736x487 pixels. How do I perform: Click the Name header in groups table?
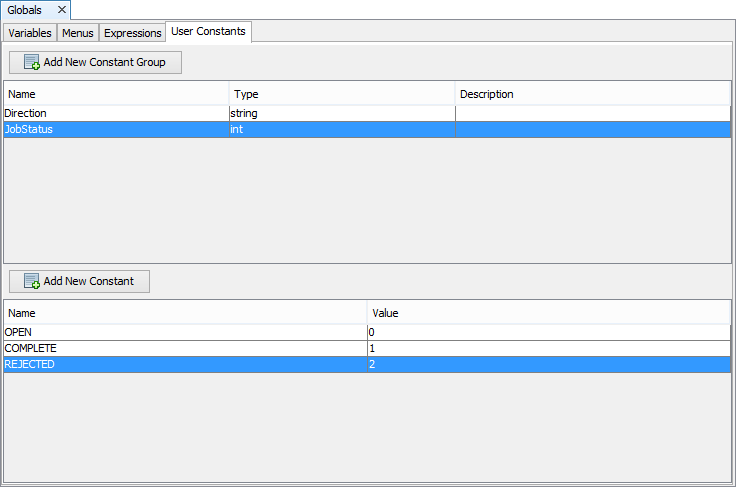(116, 94)
